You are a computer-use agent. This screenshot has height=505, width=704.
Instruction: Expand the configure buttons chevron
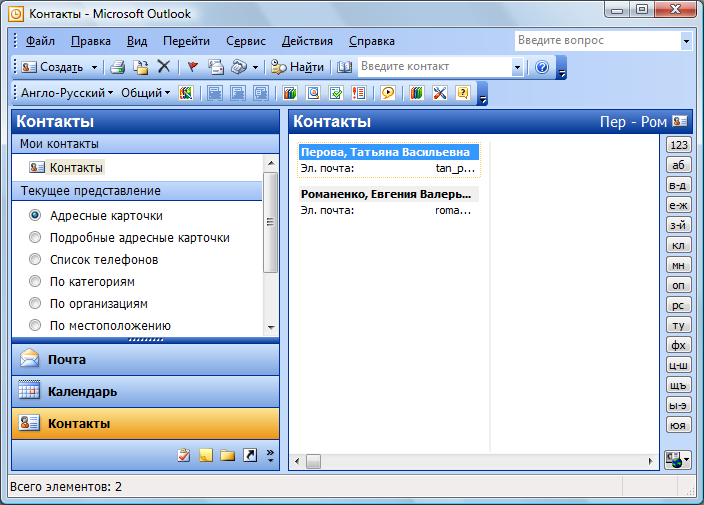(x=270, y=455)
